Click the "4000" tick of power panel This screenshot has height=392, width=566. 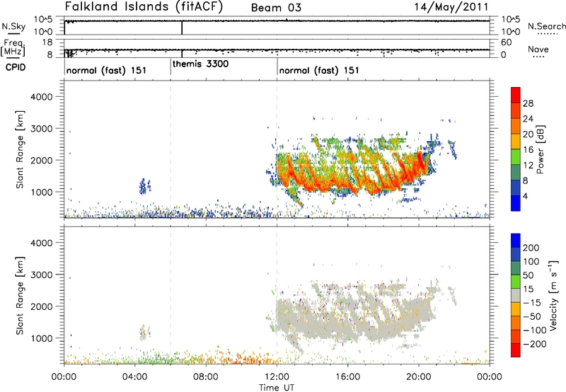[42, 97]
